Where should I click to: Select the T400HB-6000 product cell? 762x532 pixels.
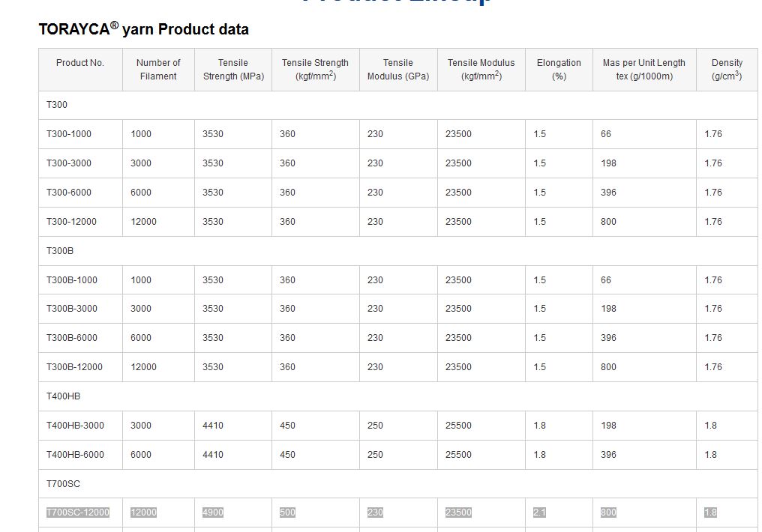[x=75, y=455]
